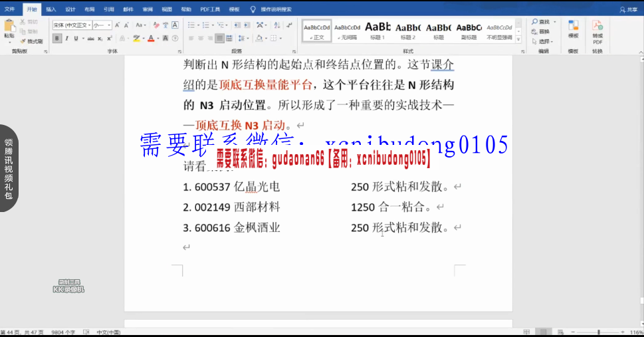The width and height of the screenshot is (644, 337).
Task: Expand the styles gallery more button
Action: tap(518, 39)
